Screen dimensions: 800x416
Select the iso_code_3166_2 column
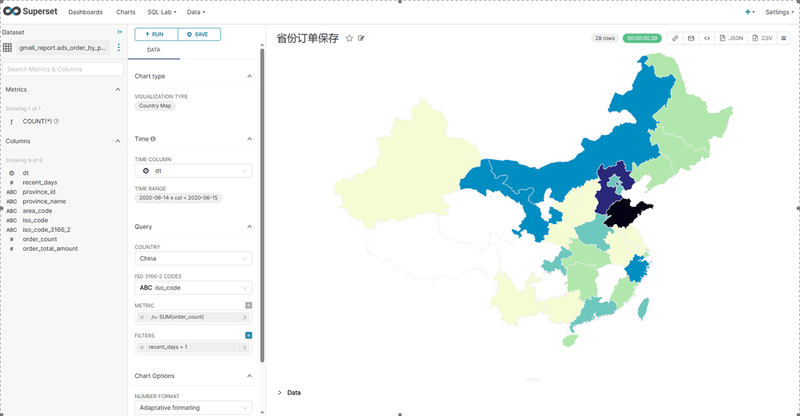click(46, 230)
